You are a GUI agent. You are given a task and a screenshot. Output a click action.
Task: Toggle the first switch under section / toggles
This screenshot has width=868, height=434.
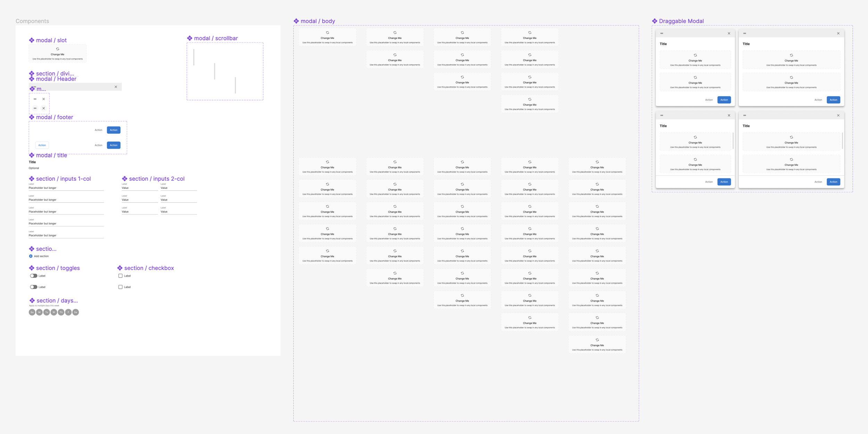tap(34, 276)
